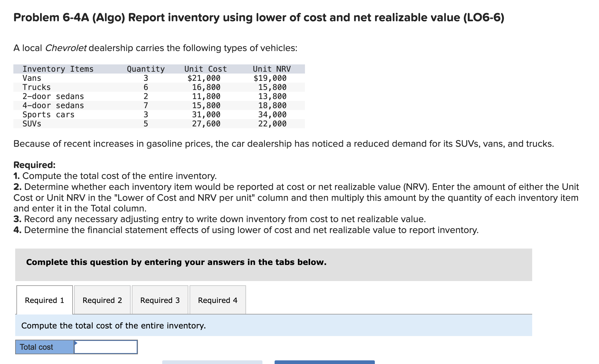Image resolution: width=599 pixels, height=364 pixels.
Task: Click the light gray button at the bottom
Action: click(x=211, y=362)
